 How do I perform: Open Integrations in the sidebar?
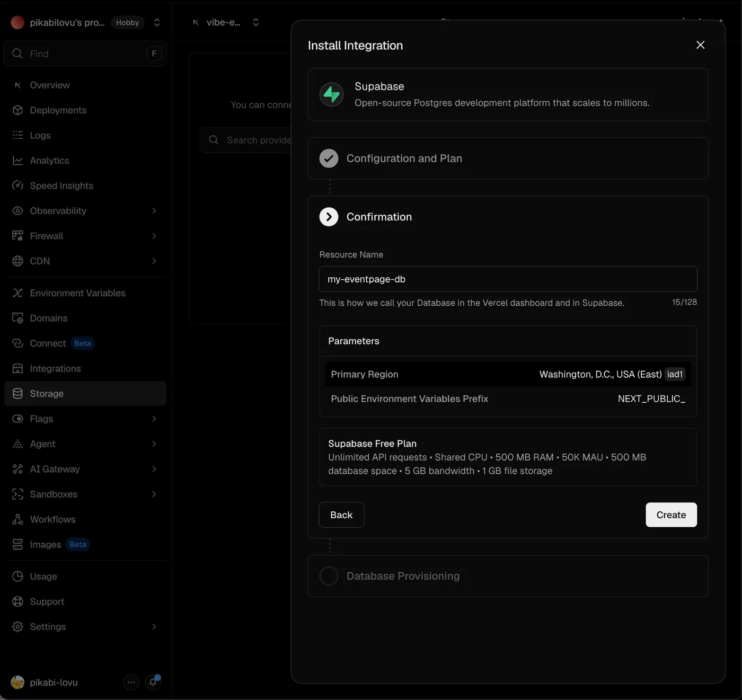click(x=85, y=368)
